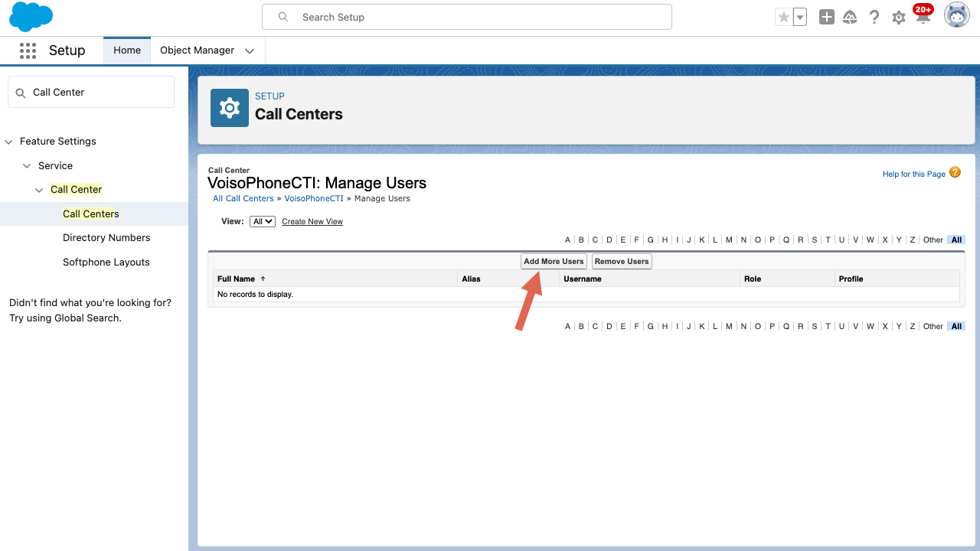
Task: Expand the Object Manager tab chevron
Action: pos(250,51)
